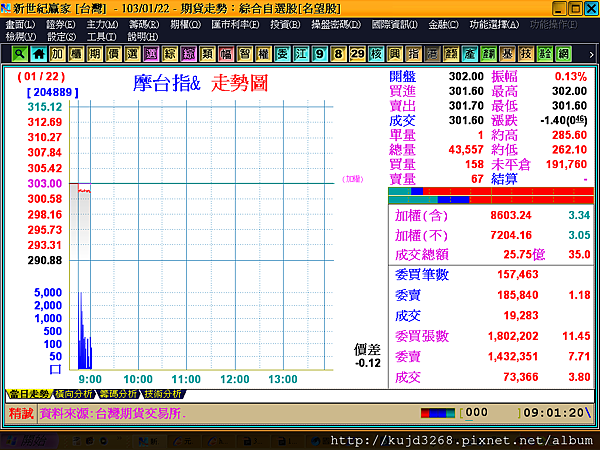
Task: Open the 檢視(V) menu
Action: pyautogui.click(x=21, y=37)
